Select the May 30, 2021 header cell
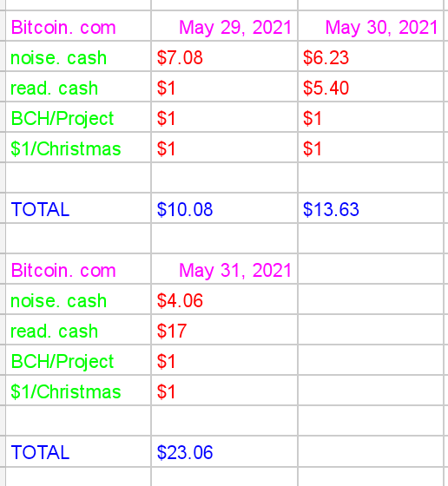 (371, 26)
